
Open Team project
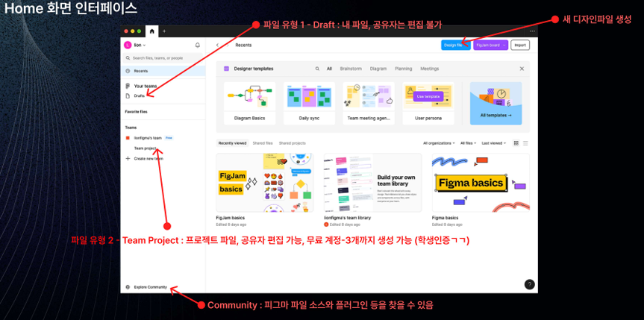(145, 148)
